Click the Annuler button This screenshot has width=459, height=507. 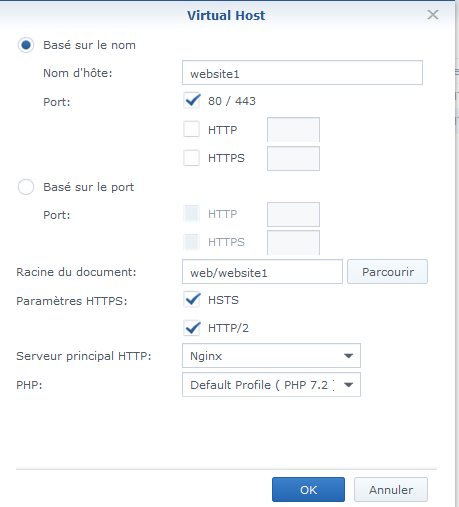pos(391,490)
